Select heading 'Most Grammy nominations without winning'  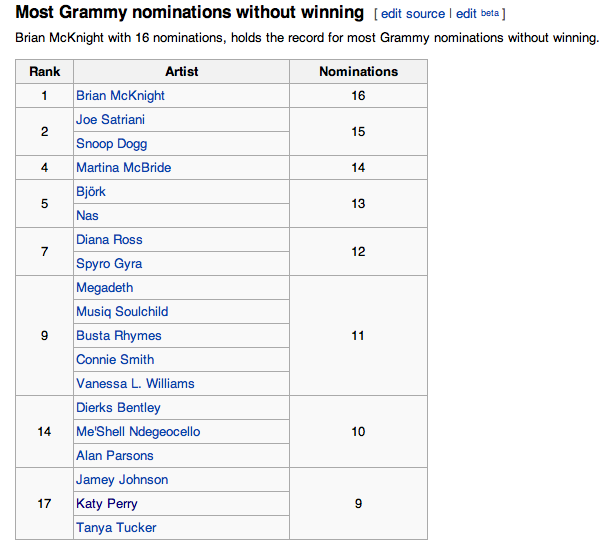click(190, 12)
